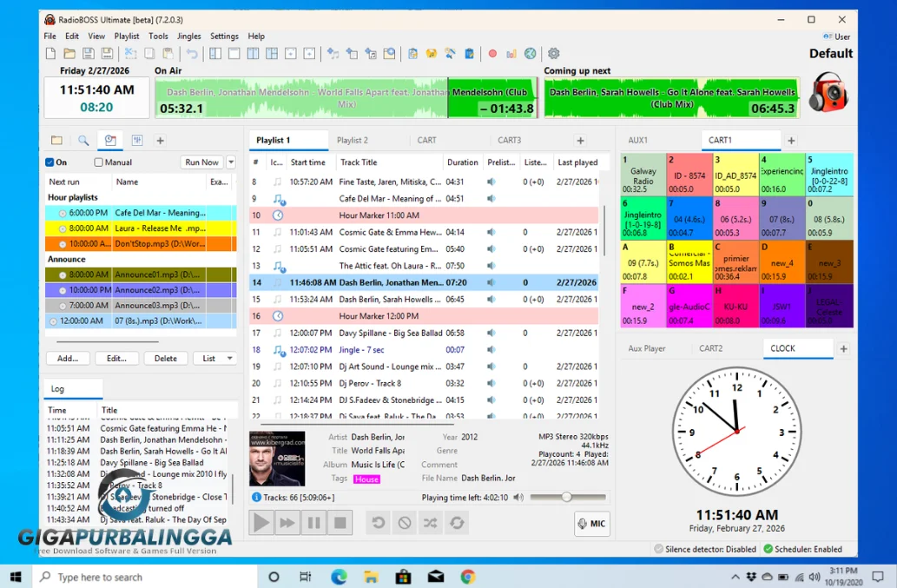Toggle the Shuffle playback icon
Viewport: 897px width, 588px height.
(430, 522)
